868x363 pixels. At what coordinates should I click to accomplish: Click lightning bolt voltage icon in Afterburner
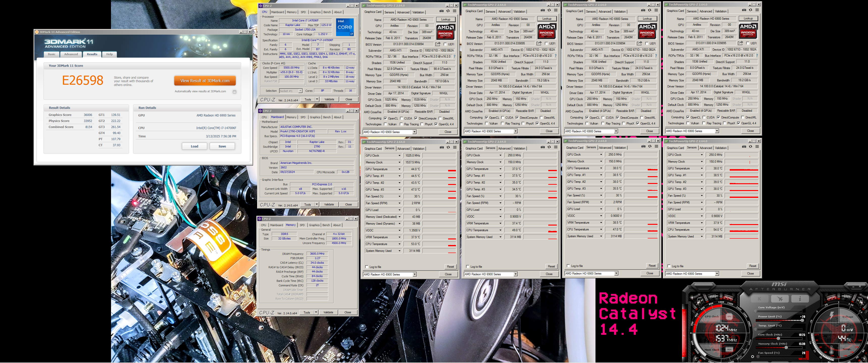[x=832, y=316]
